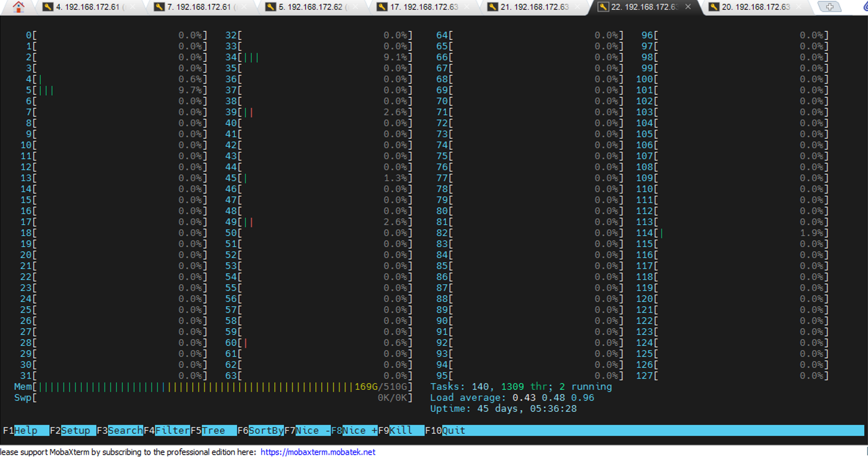
Task: Click CPU core label 127
Action: 645,376
